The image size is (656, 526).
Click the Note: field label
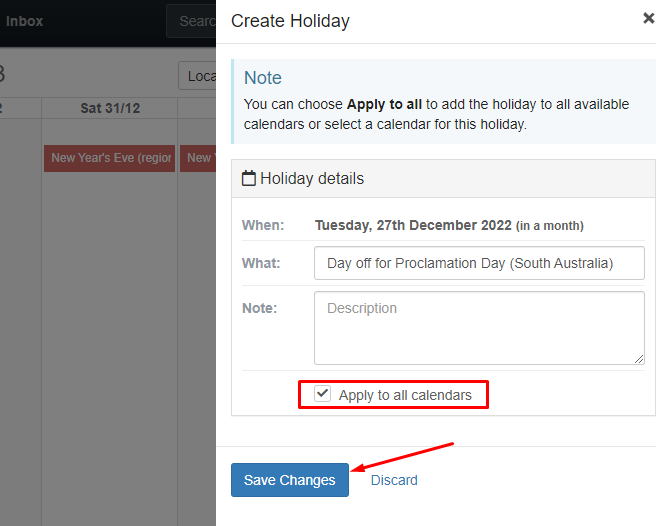(x=259, y=308)
